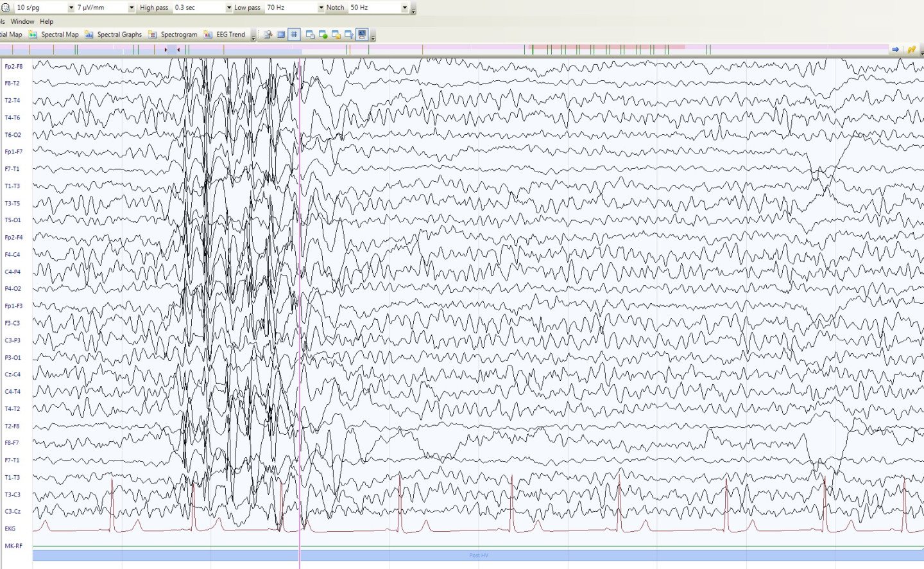Open the Spectral Map view
The image size is (924, 569).
54,35
